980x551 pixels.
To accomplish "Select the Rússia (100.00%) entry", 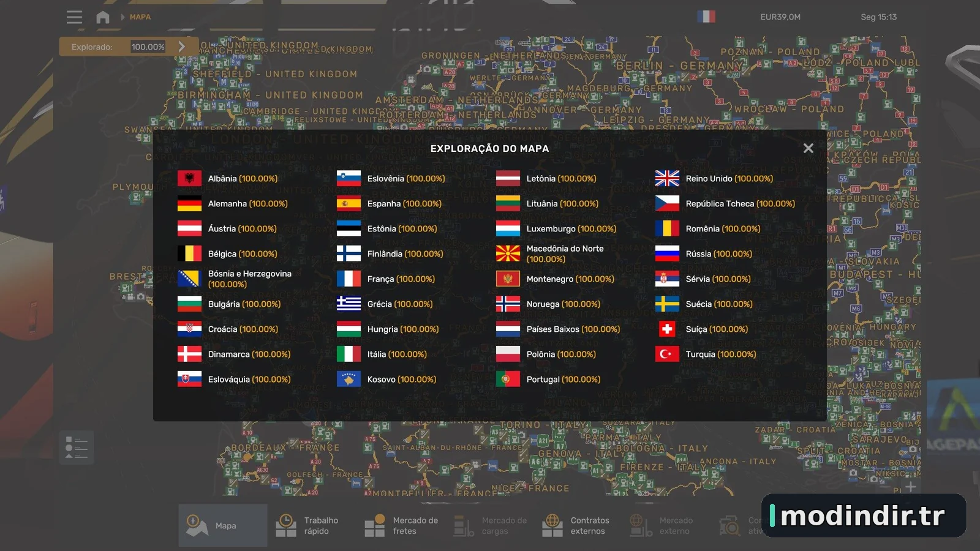I will tap(704, 253).
